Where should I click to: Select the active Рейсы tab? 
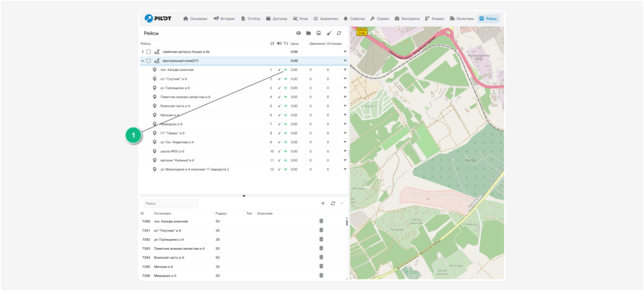[x=489, y=18]
